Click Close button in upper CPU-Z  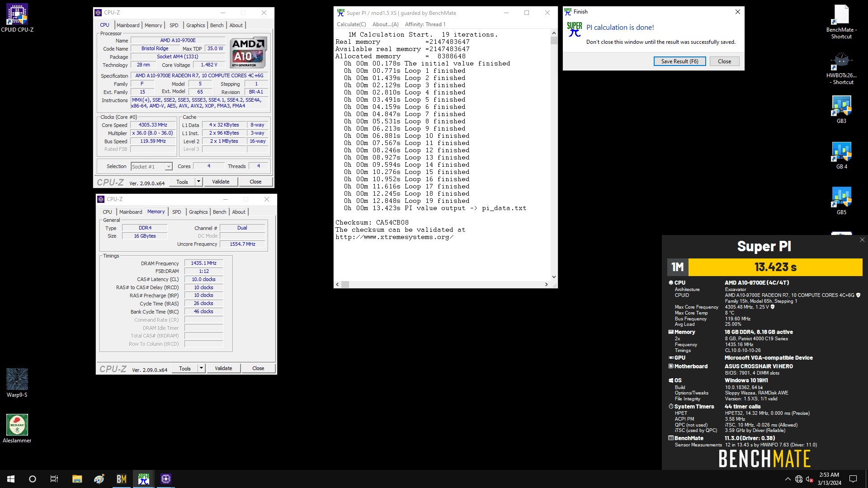click(x=255, y=182)
